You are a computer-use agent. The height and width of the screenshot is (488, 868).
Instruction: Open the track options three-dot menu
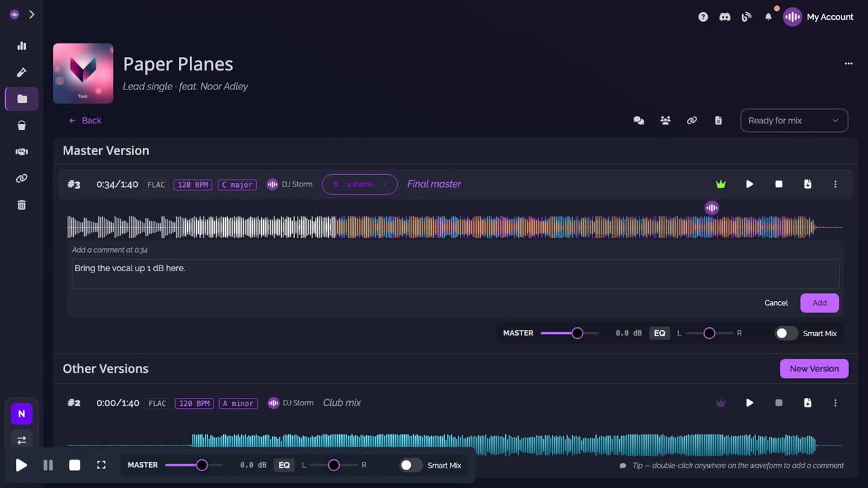848,64
